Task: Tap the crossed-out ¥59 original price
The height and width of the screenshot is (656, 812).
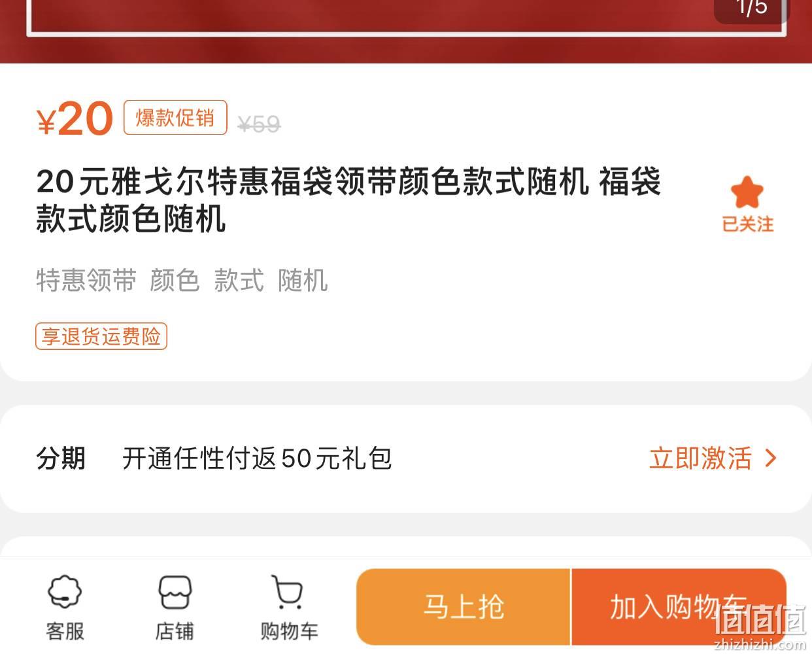Action: 259,124
